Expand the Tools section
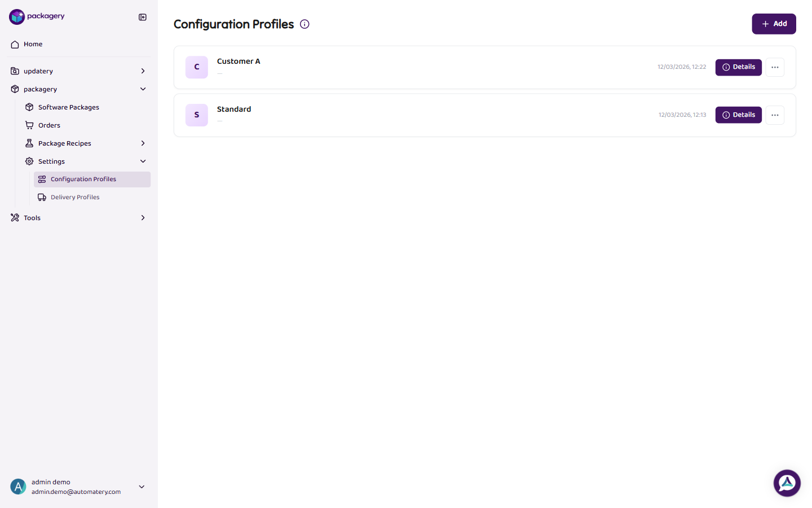812x508 pixels. pyautogui.click(x=143, y=217)
